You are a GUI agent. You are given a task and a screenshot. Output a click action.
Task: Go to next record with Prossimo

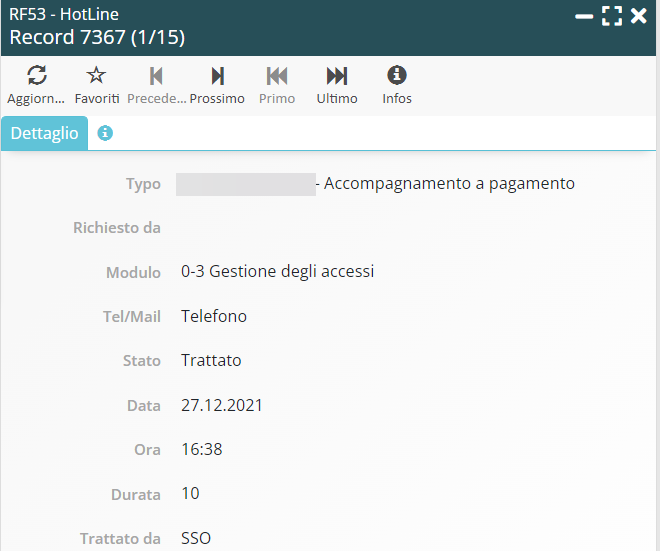(x=217, y=76)
